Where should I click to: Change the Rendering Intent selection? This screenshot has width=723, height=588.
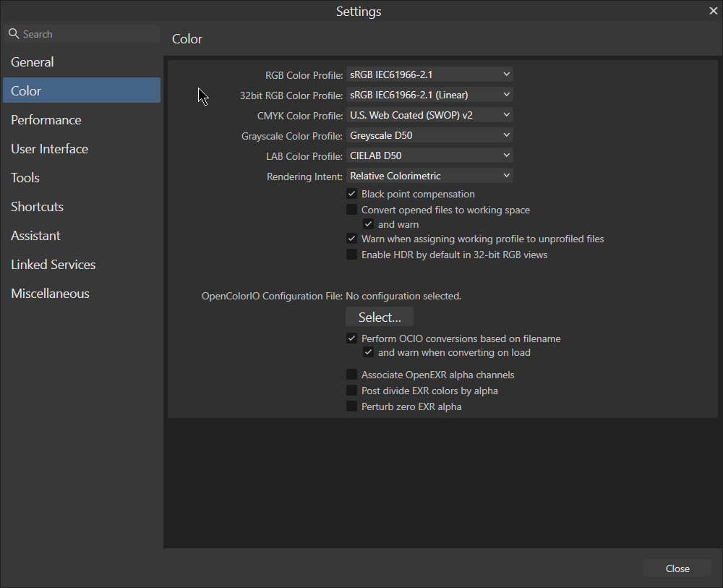tap(429, 175)
